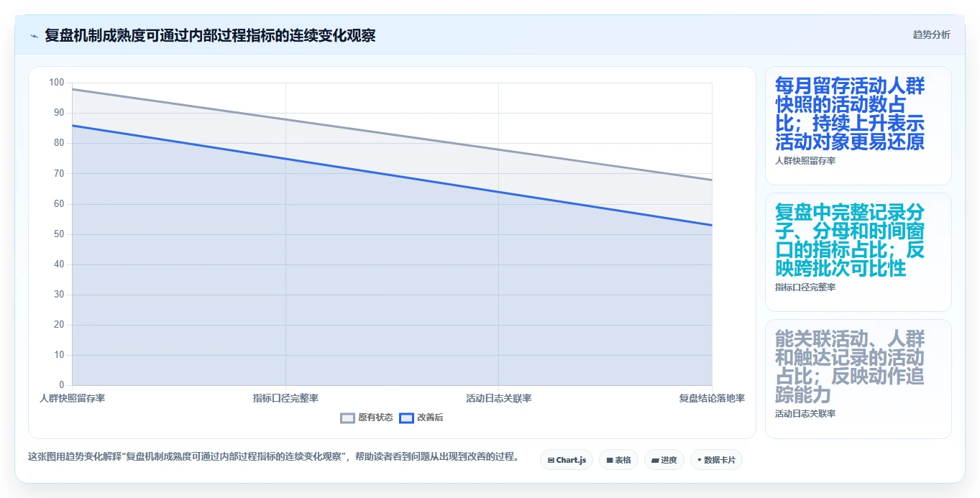Viewport: 980px width, 498px height.
Task: Toggle the 改善后 legend series
Action: pos(421,418)
